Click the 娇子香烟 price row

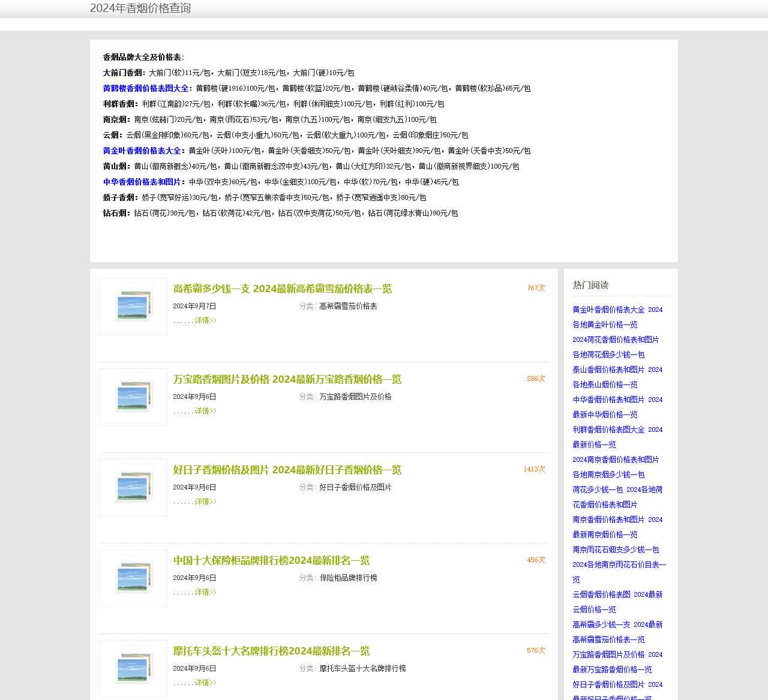click(x=265, y=197)
